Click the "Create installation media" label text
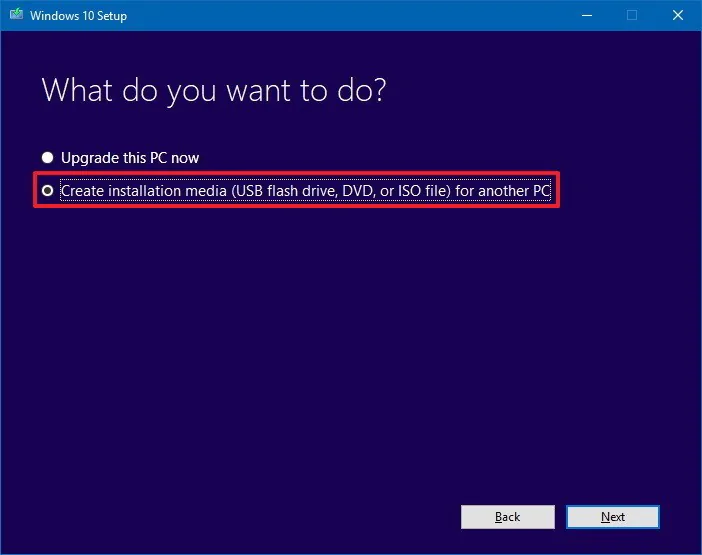Image resolution: width=702 pixels, height=555 pixels. point(306,191)
